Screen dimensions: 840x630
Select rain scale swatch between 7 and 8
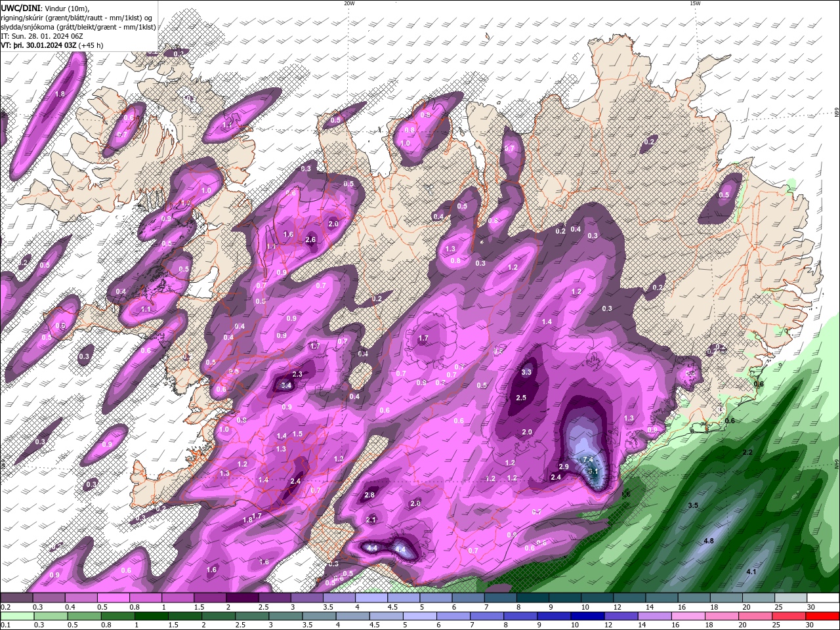[487, 616]
